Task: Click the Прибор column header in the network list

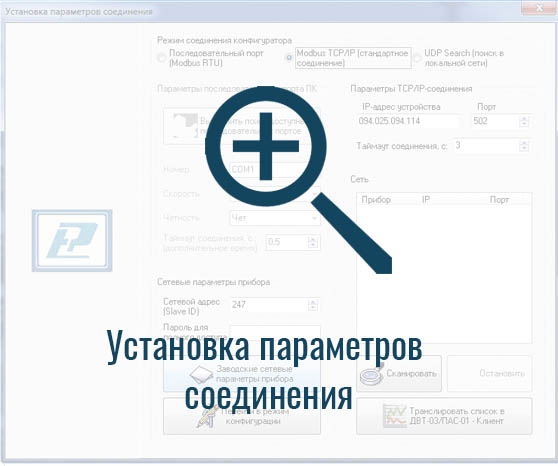Action: point(376,200)
